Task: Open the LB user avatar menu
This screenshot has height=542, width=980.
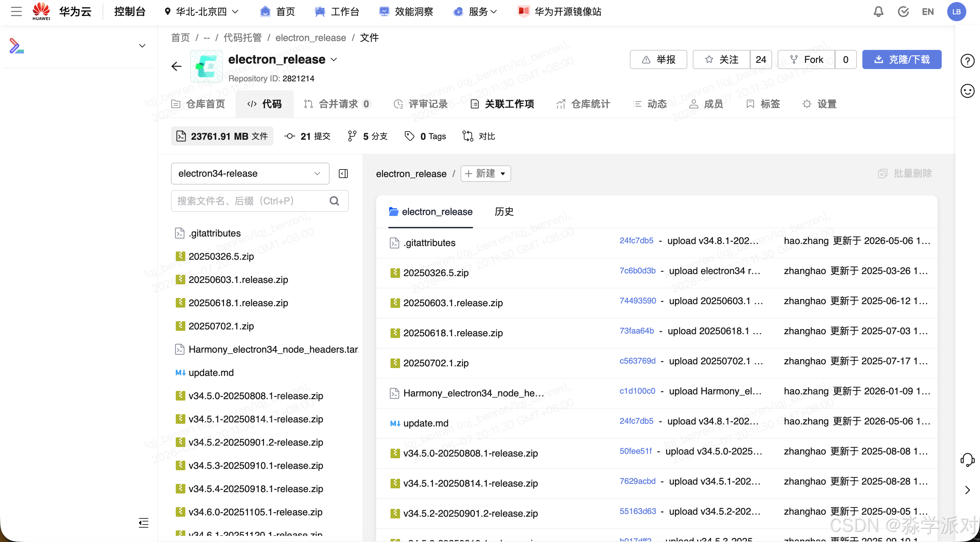Action: [x=956, y=12]
